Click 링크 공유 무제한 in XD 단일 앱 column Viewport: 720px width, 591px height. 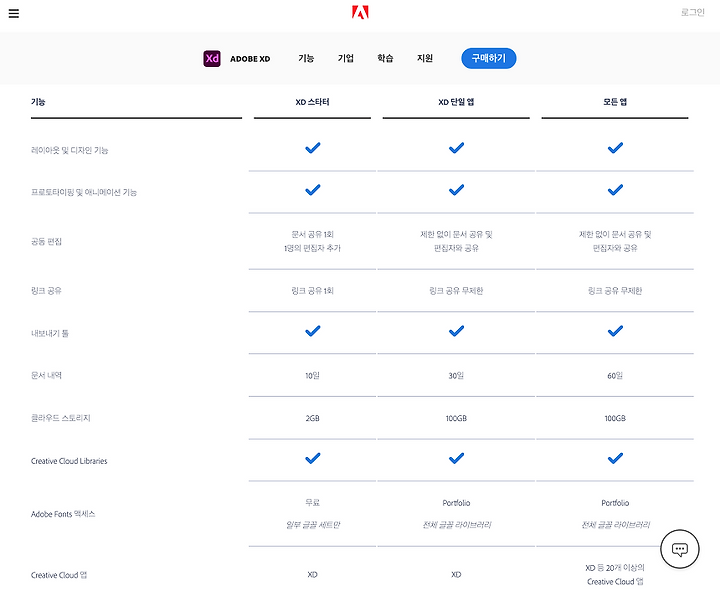456,291
